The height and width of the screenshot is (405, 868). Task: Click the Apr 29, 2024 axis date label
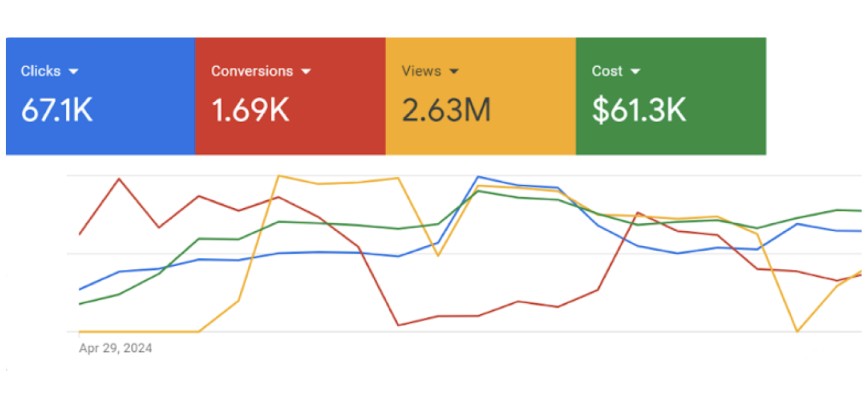pos(115,348)
